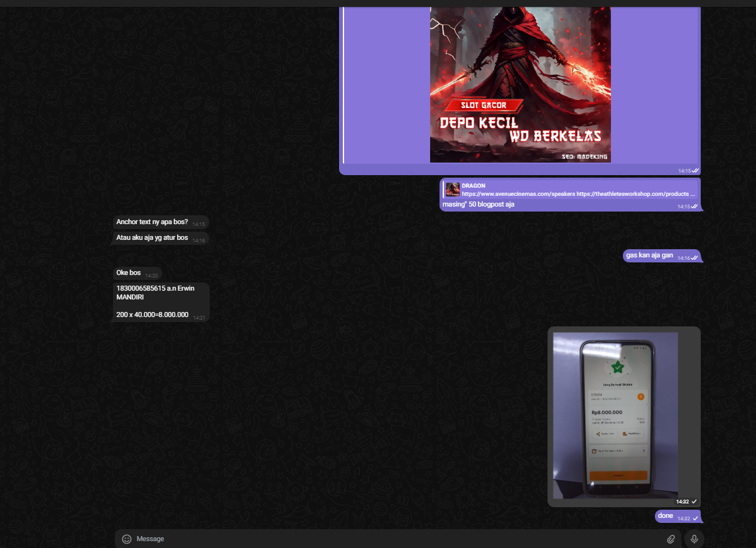The width and height of the screenshot is (756, 548).
Task: Click the paperclip attach file icon
Action: pos(671,539)
